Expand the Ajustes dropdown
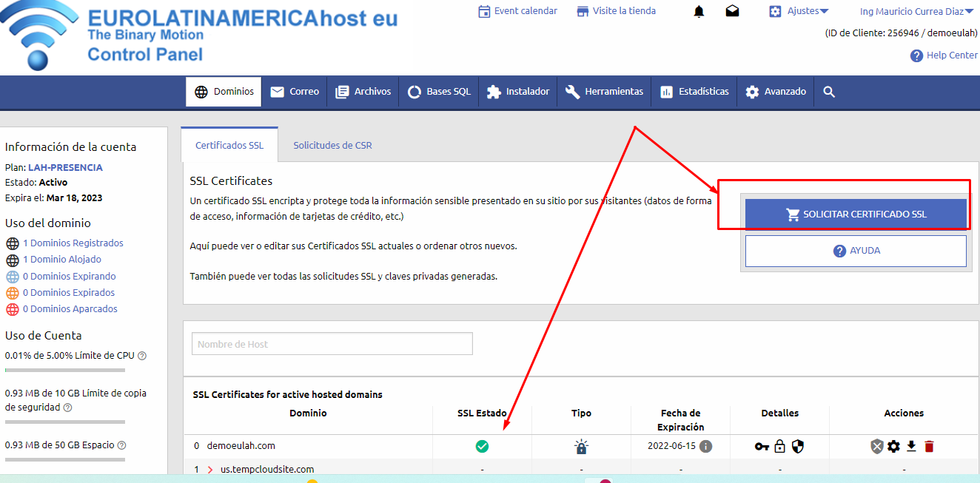Viewport: 980px width, 483px height. pyautogui.click(x=799, y=11)
